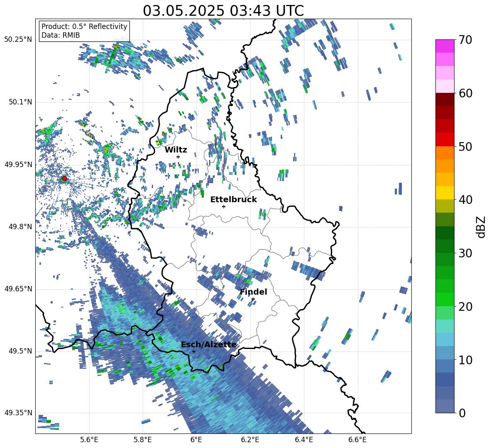Click the bright green colorbar swatch above 20
Viewport: 491px width, 448px height.
point(445,299)
